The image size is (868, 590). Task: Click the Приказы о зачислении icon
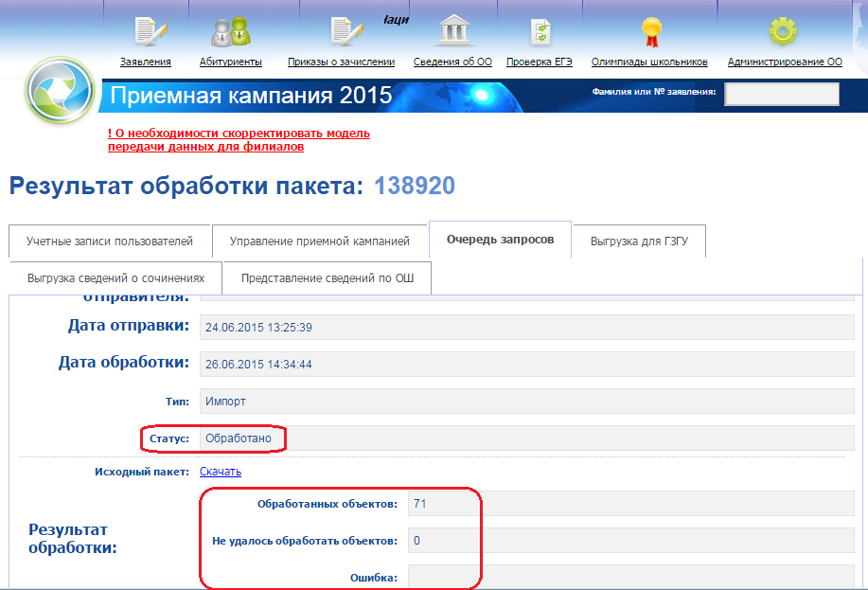(x=341, y=31)
